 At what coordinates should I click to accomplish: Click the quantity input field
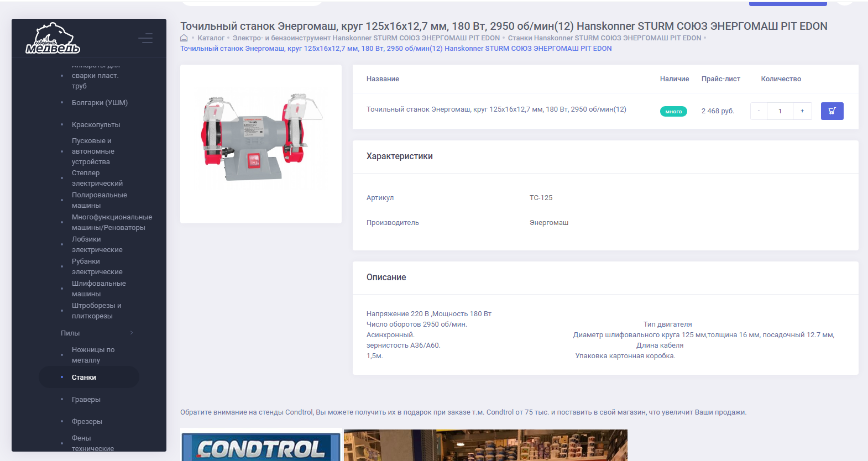coord(780,111)
